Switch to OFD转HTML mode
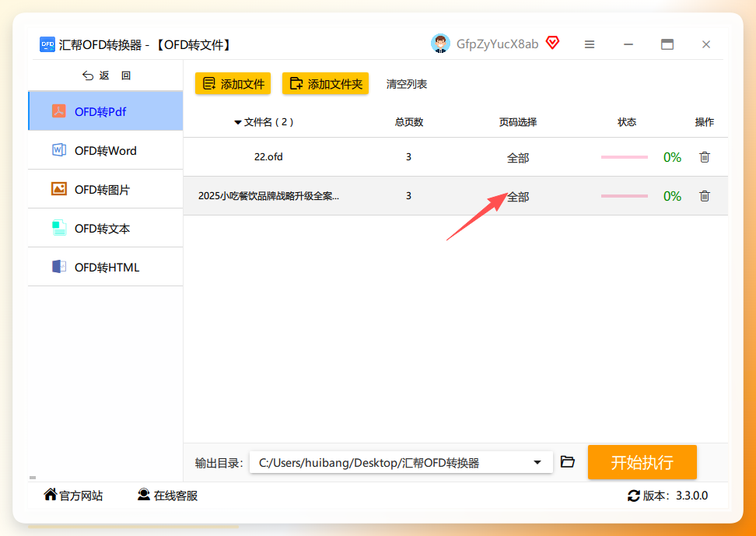This screenshot has width=756, height=536. point(106,268)
